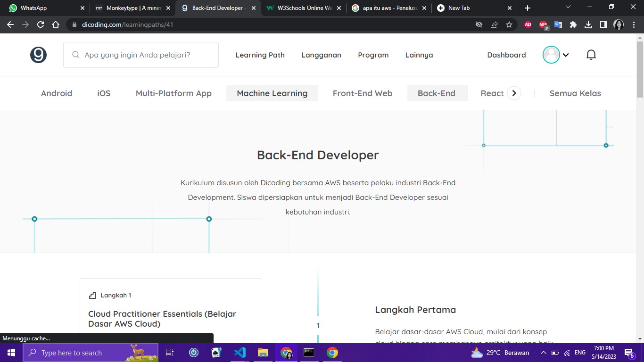Open the site lock info icon
Screen dimensions: 644x362
coord(74,25)
